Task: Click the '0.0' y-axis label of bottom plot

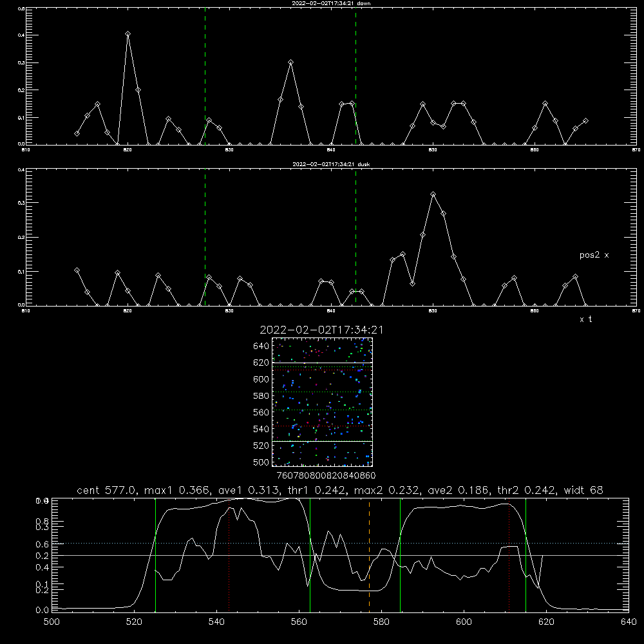Action: pyautogui.click(x=43, y=611)
